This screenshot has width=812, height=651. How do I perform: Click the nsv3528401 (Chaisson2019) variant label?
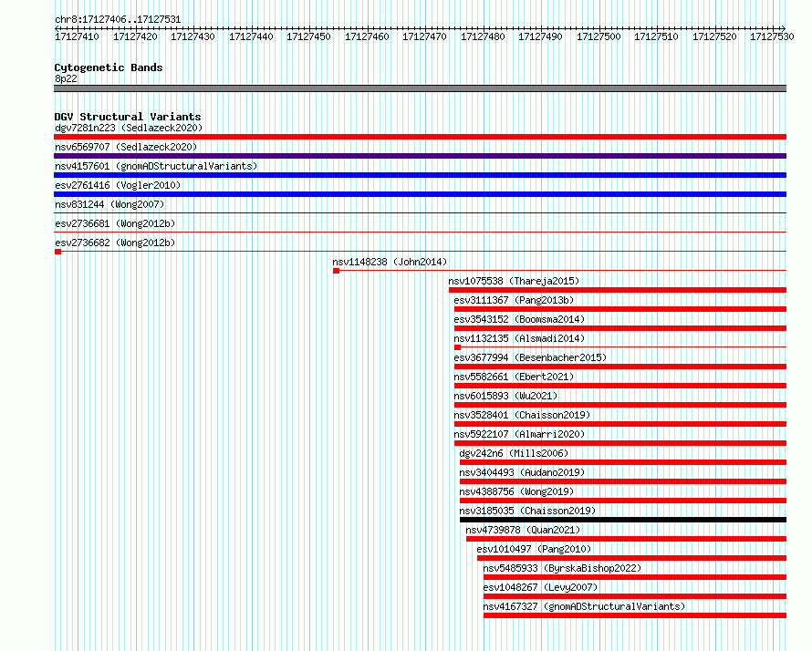pos(522,415)
